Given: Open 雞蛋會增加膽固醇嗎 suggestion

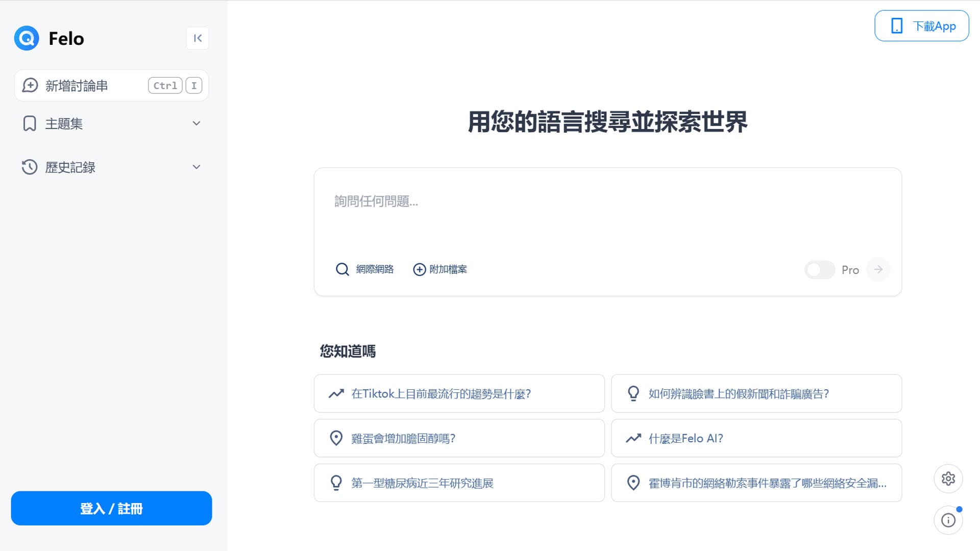Looking at the screenshot, I should point(459,438).
